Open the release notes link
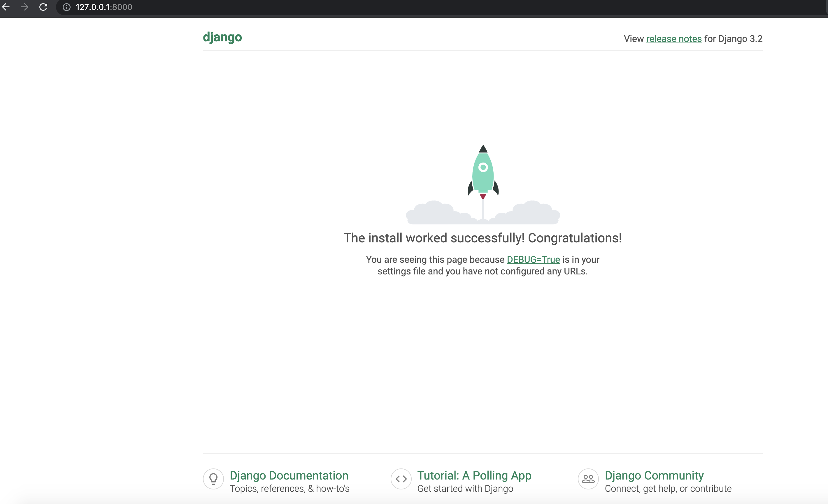 pos(674,39)
